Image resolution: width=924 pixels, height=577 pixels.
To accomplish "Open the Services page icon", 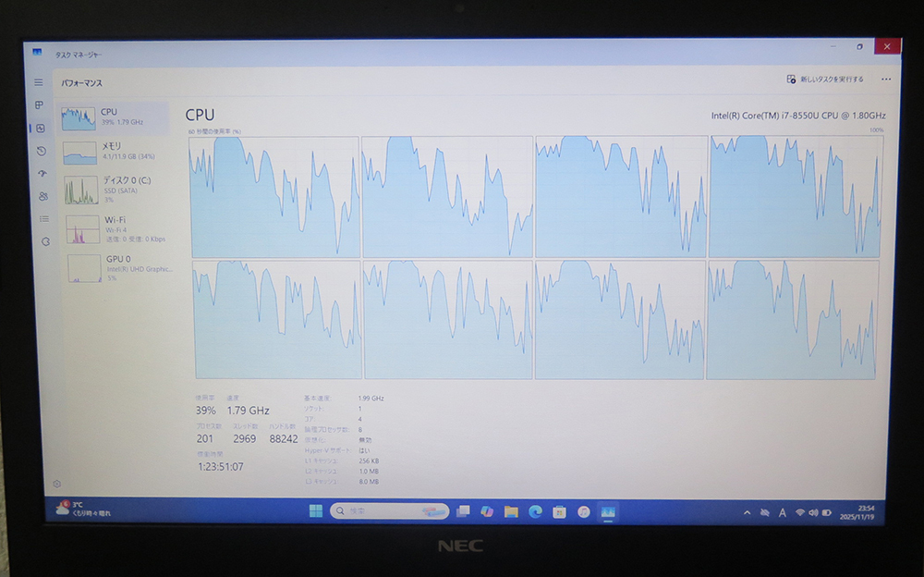I will [x=45, y=241].
